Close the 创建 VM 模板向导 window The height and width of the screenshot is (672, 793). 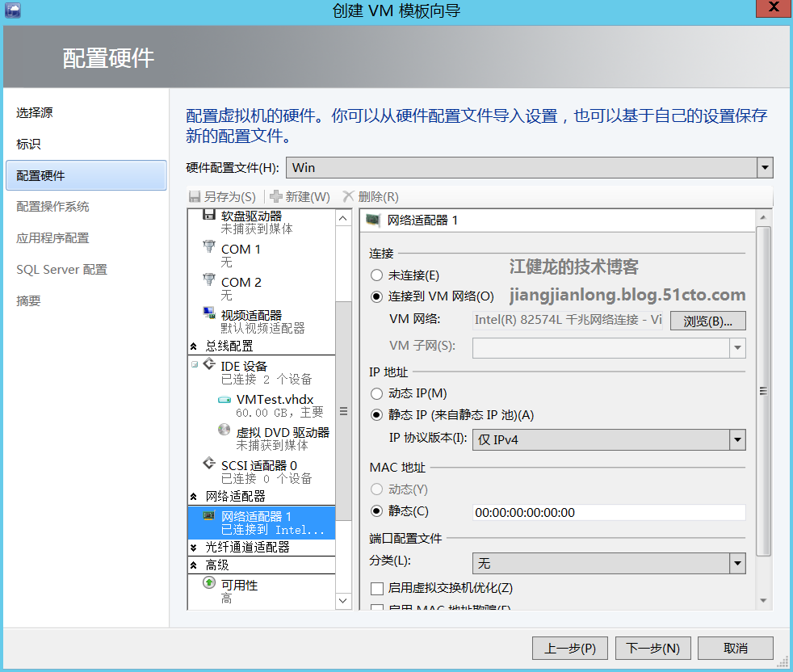(x=774, y=7)
